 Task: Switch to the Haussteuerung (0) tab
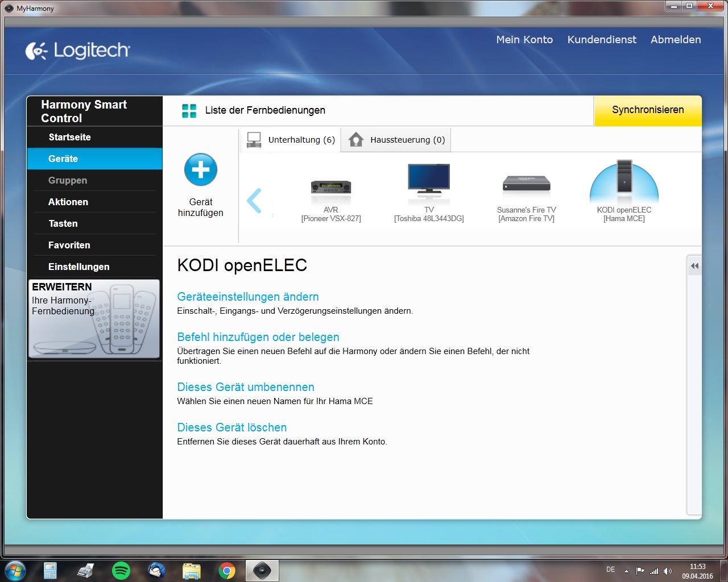396,140
